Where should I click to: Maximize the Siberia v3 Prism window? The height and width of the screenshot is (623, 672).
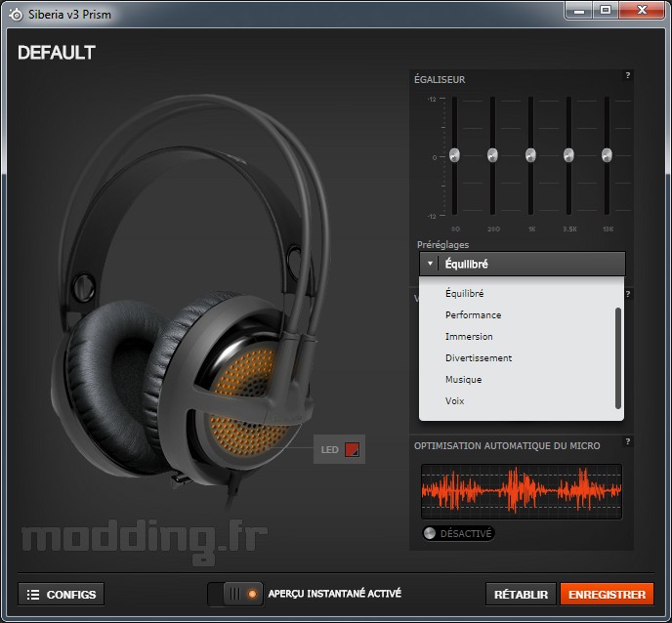coord(606,11)
